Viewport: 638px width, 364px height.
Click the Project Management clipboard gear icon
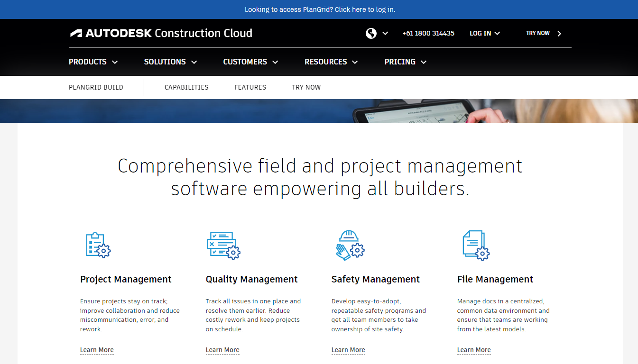[98, 245]
